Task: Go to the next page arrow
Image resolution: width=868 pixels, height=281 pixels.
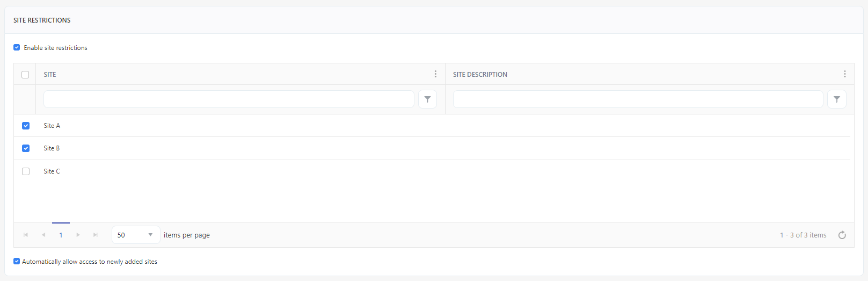Action: pos(78,235)
